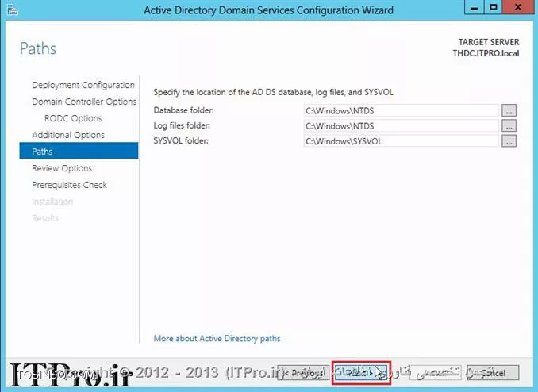Go to the Additional Options step
The image size is (538, 392).
[68, 135]
